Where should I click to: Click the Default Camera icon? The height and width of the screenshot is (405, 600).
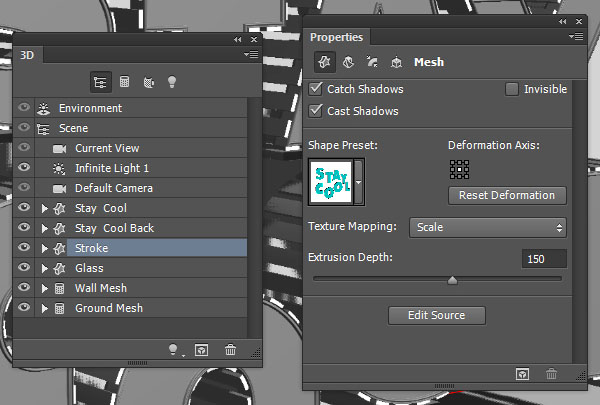[x=59, y=189]
